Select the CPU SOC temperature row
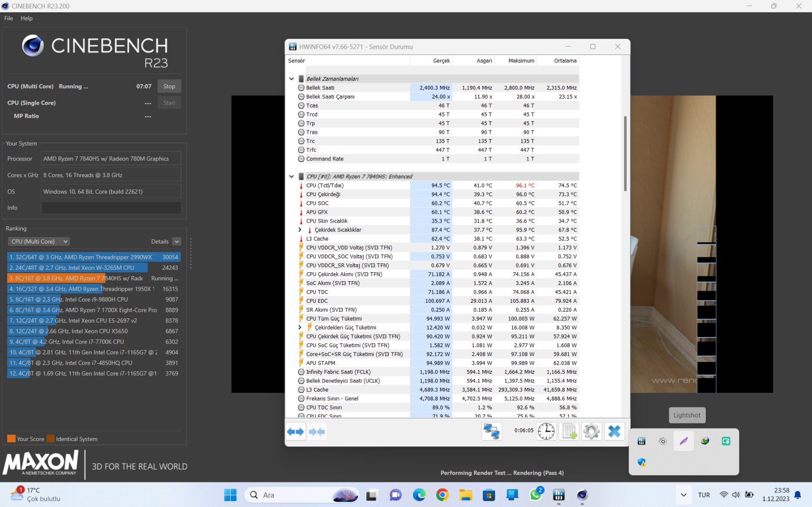The image size is (812, 507). pos(438,203)
